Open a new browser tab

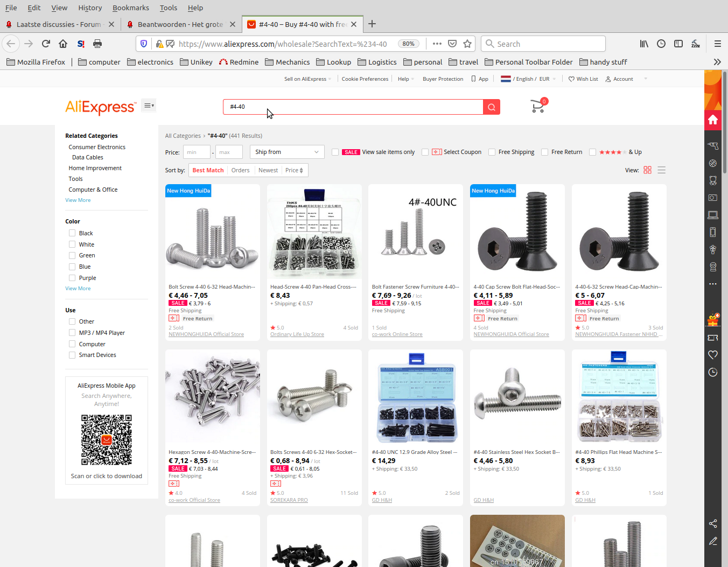[372, 24]
